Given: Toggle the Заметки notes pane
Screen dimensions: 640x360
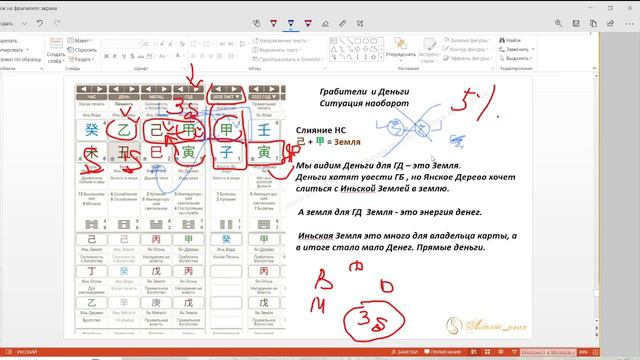Looking at the screenshot, I should tap(404, 352).
